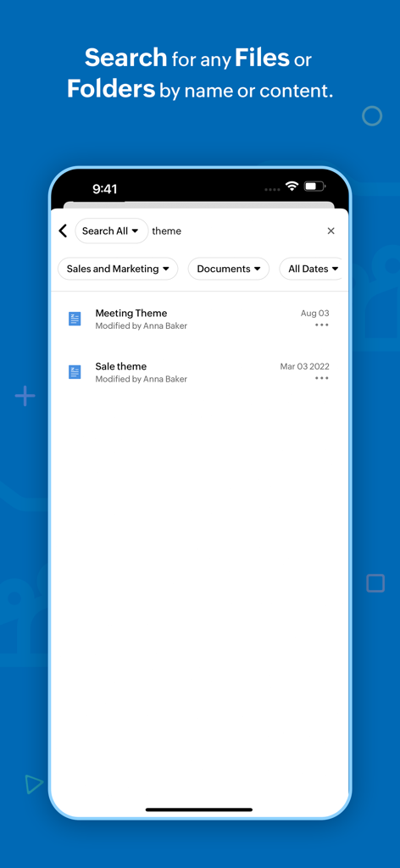Click the Aug 03 date
400x868 pixels.
314,314
